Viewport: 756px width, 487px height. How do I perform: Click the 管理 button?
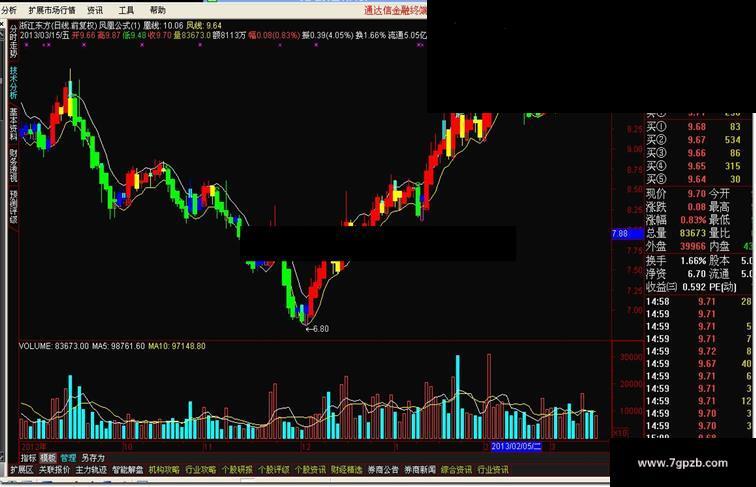coord(68,458)
